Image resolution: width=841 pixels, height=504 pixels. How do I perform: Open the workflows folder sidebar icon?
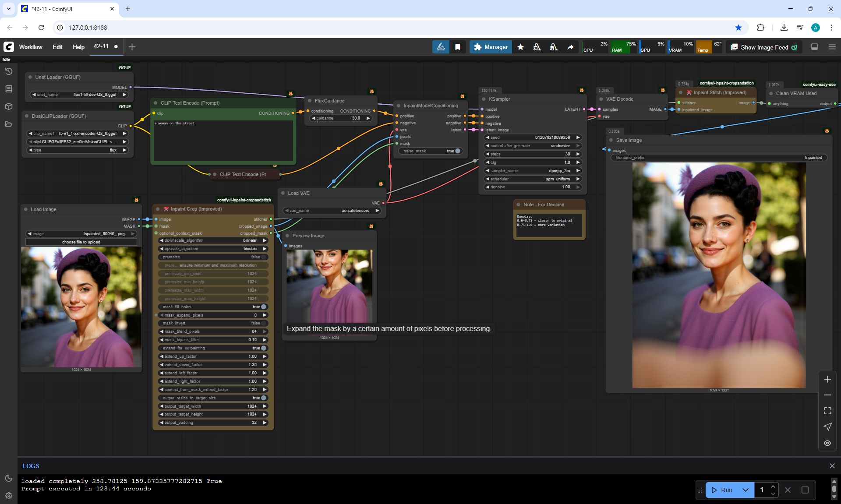coord(8,124)
